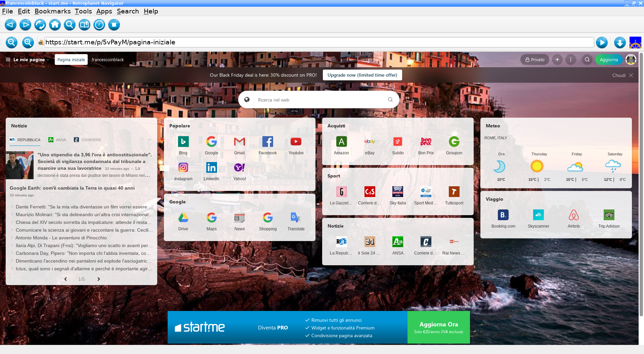Click the Back navigation arrow

click(x=10, y=25)
